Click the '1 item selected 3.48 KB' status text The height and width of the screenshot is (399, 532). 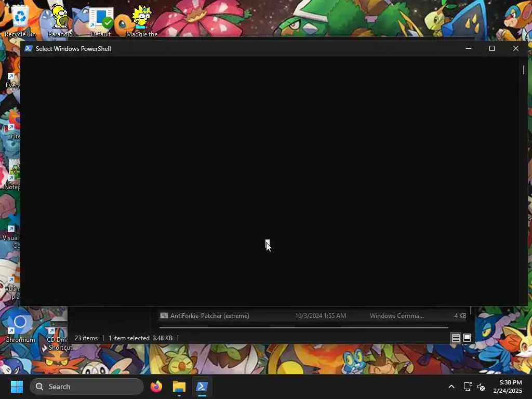[x=140, y=338]
